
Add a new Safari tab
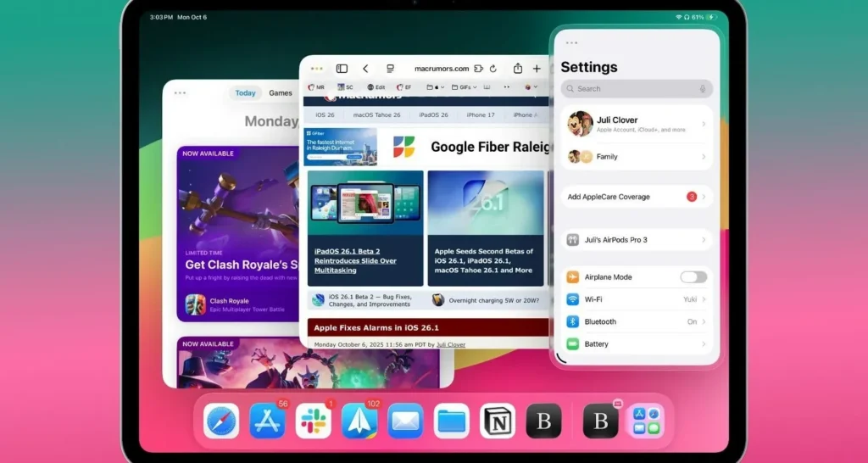click(537, 69)
